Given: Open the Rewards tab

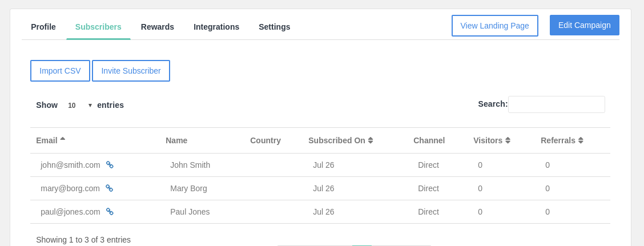Looking at the screenshot, I should click(158, 27).
